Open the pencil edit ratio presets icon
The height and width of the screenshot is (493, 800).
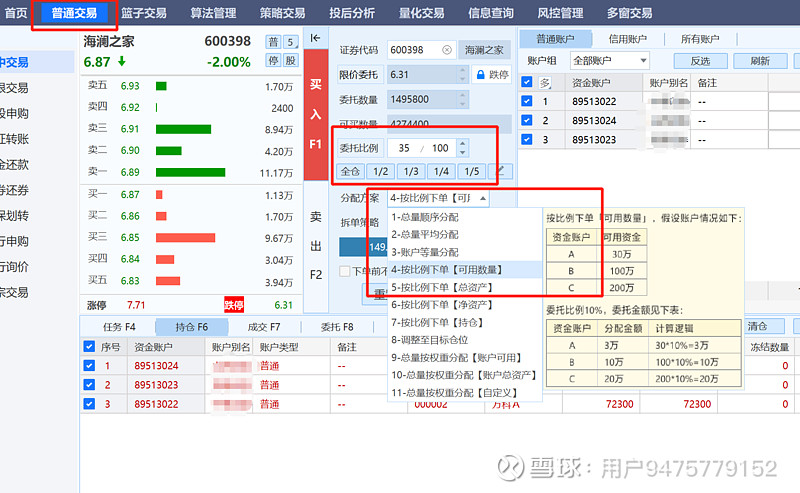(x=500, y=171)
